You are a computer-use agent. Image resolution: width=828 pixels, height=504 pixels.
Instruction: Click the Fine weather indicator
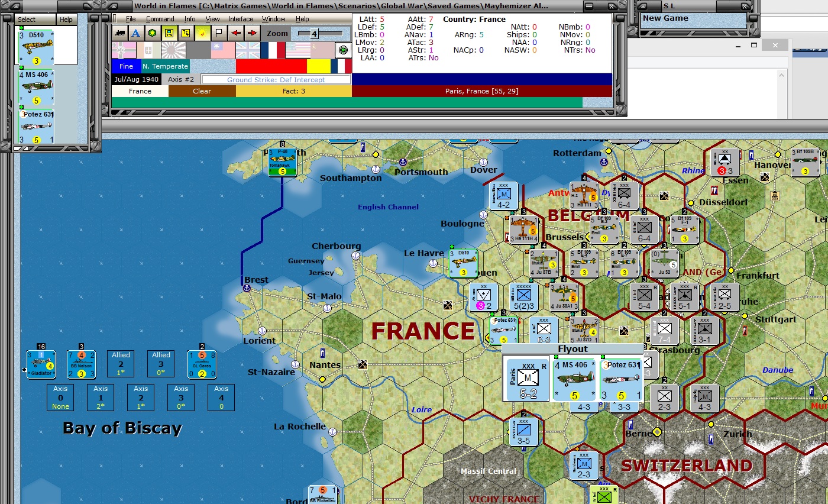point(126,66)
